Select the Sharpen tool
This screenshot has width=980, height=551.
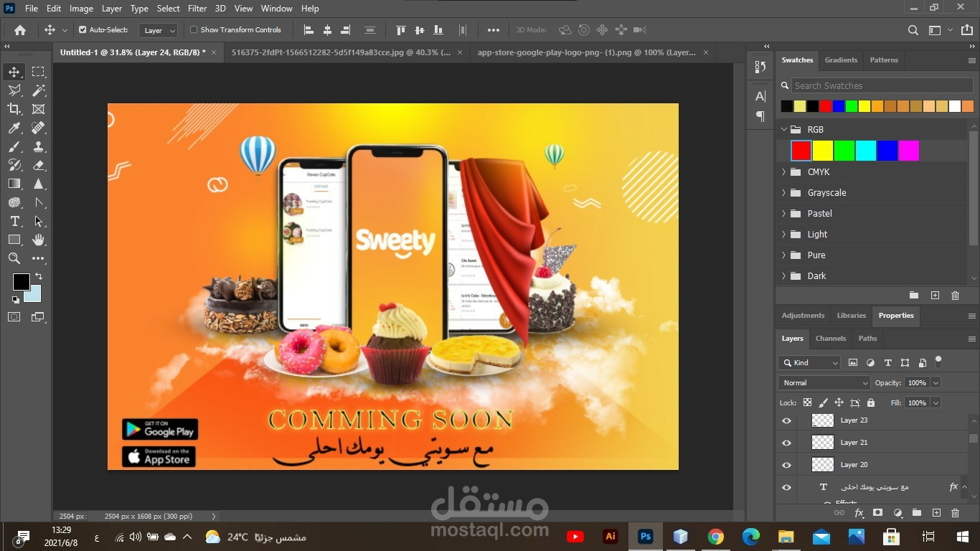[x=38, y=184]
